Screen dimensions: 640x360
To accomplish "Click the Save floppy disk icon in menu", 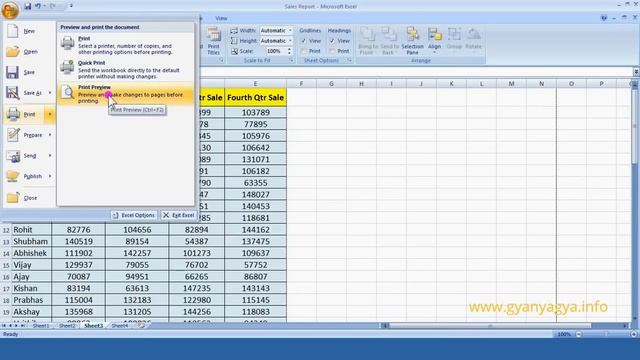I will (x=12, y=72).
